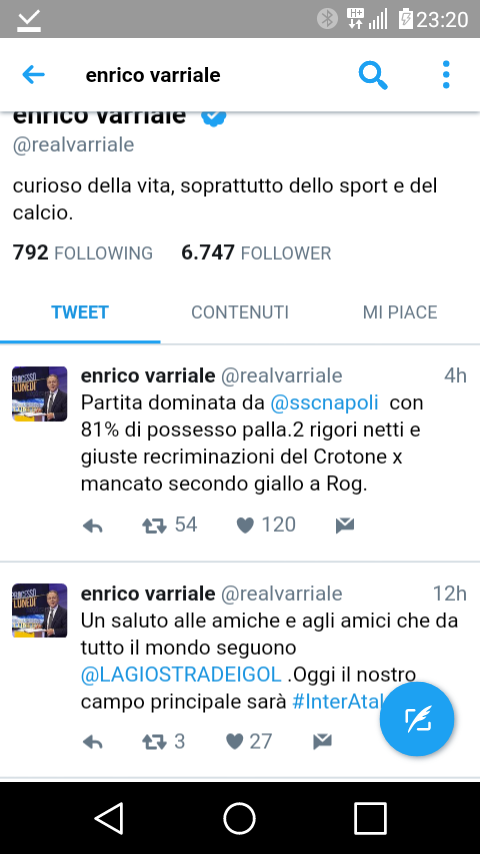Screen dimensions: 480x854
Task: Reply to the LAGIOSTRADEIGOL greeting tweet
Action: 93,742
